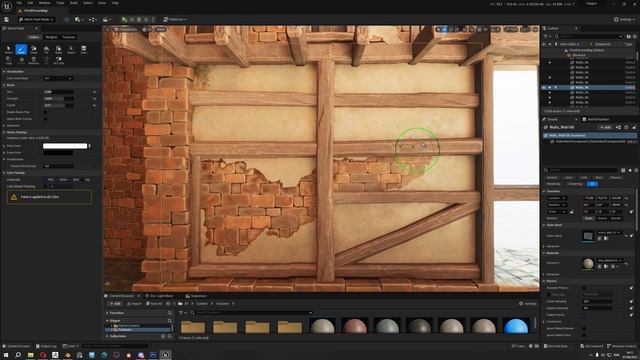The width and height of the screenshot is (640, 360).
Task: Open the File menu
Action: coord(19,3)
